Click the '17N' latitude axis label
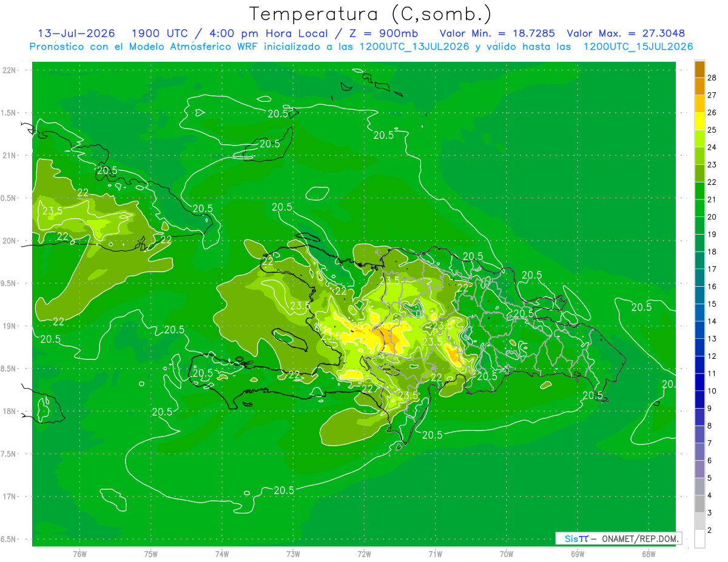Screen dimensions: 728x562 tap(10, 497)
